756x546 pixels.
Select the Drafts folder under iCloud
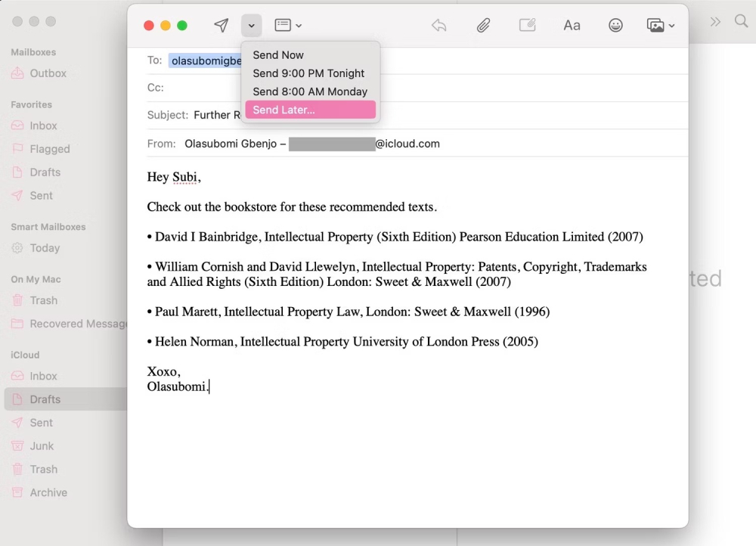coord(43,399)
